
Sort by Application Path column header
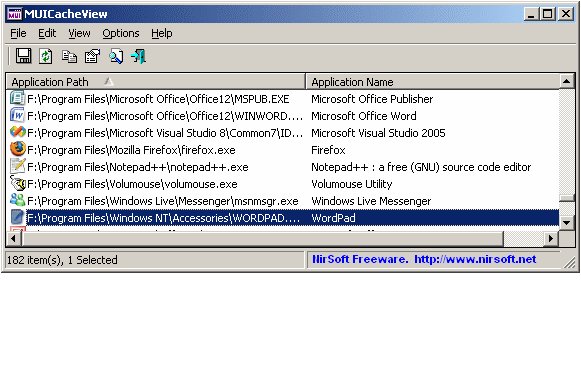click(156, 82)
